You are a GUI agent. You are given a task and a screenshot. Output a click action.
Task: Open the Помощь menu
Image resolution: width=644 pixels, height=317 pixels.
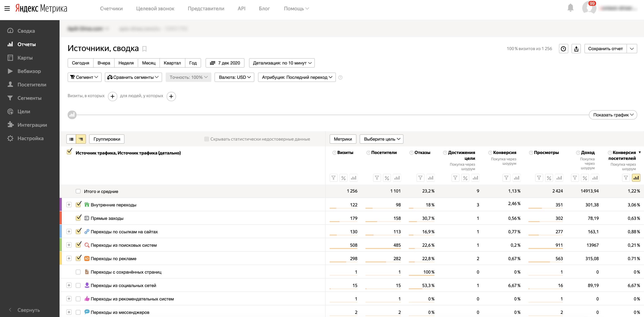pos(296,9)
